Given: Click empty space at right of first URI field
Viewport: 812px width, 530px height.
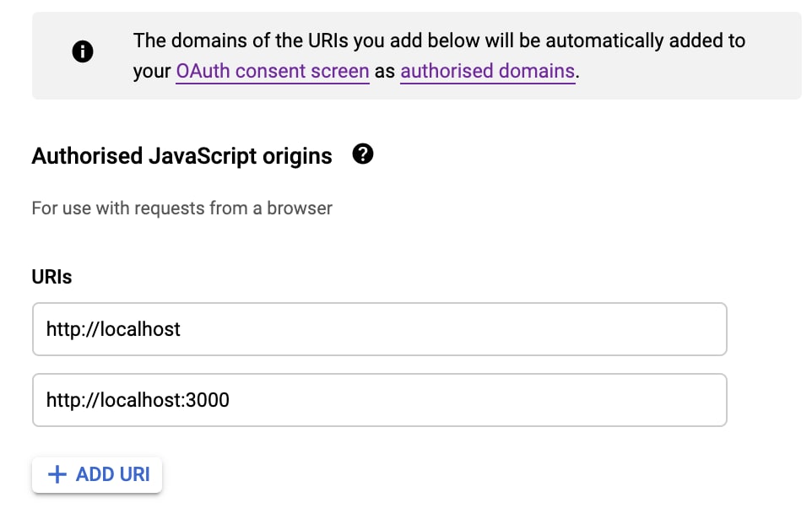Looking at the screenshot, I should (591, 329).
